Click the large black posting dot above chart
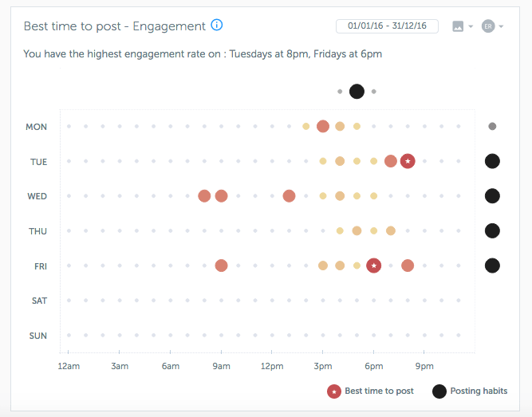 click(x=357, y=91)
